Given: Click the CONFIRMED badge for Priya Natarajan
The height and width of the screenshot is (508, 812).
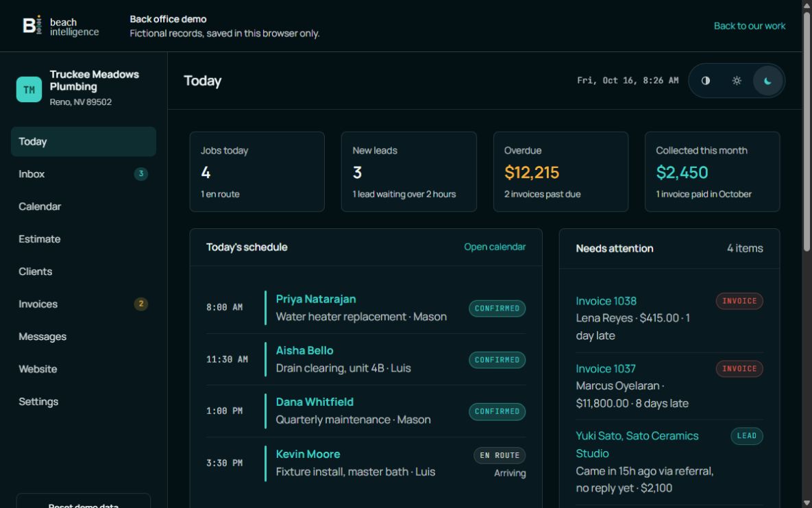Looking at the screenshot, I should click(x=497, y=309).
